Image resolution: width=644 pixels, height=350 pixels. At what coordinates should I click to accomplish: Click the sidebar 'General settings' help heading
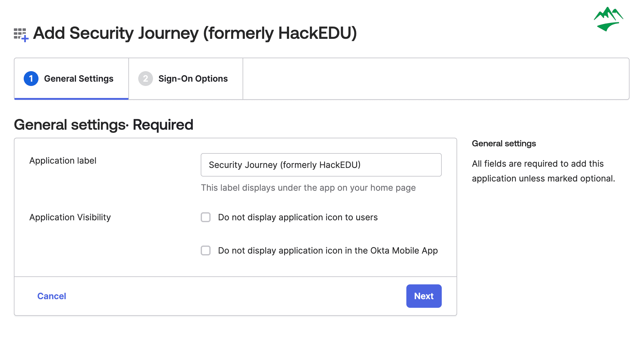click(504, 144)
